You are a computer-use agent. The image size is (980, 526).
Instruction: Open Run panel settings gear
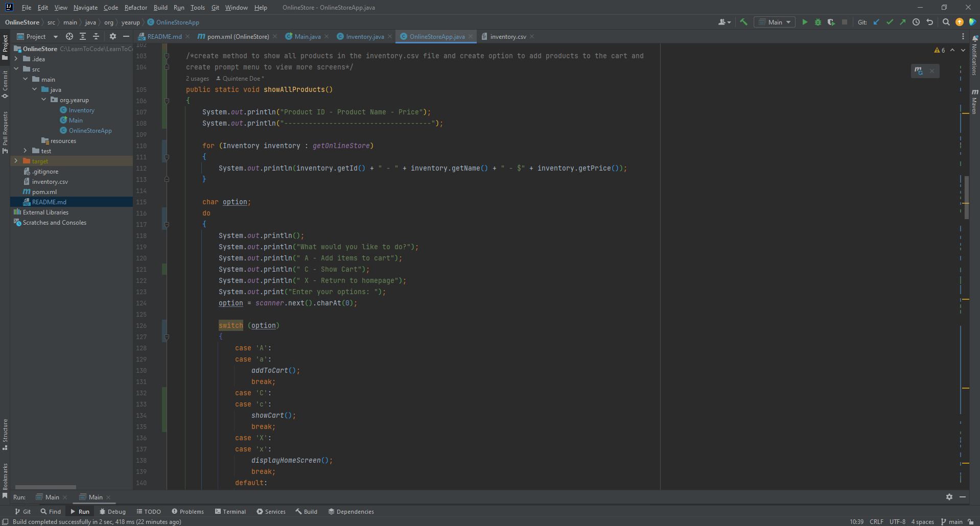[949, 497]
